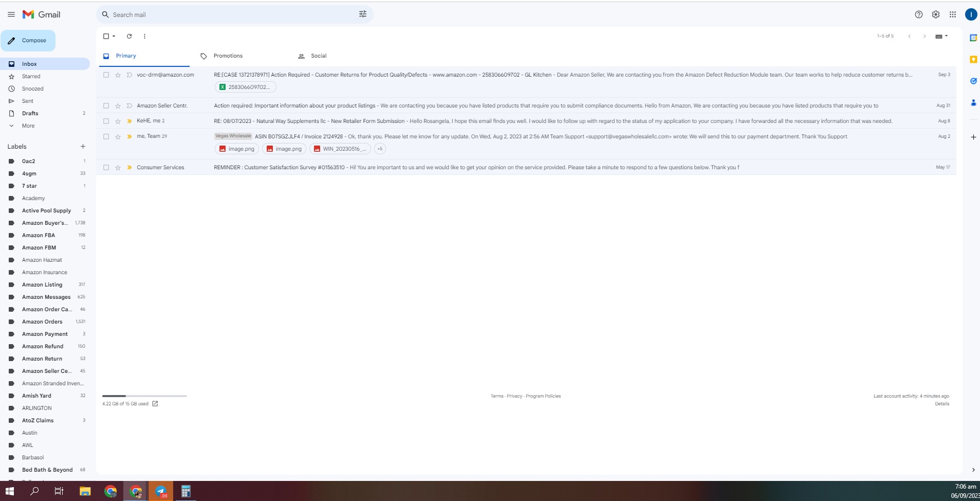Screen dimensions: 980x501
Task: Open Google apps grid
Action: pos(953,14)
